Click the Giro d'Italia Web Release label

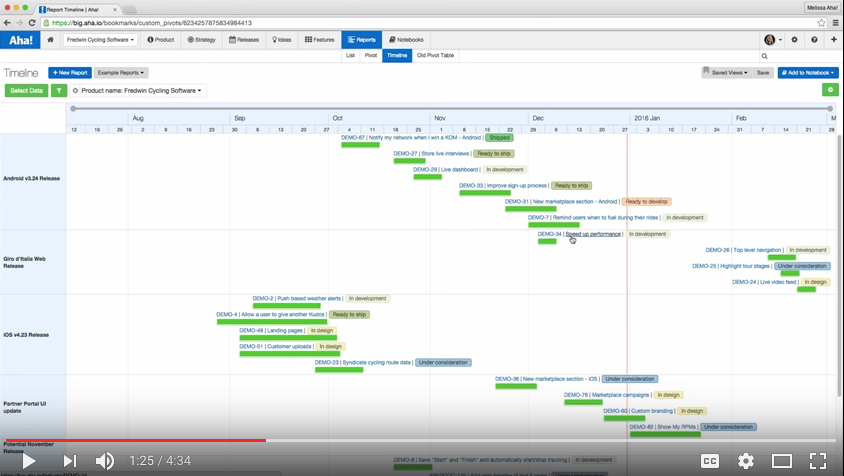click(x=24, y=262)
